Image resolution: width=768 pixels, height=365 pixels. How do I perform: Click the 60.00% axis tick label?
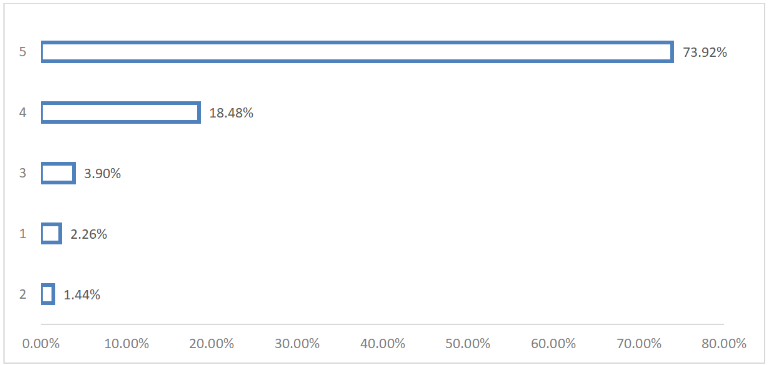[553, 343]
